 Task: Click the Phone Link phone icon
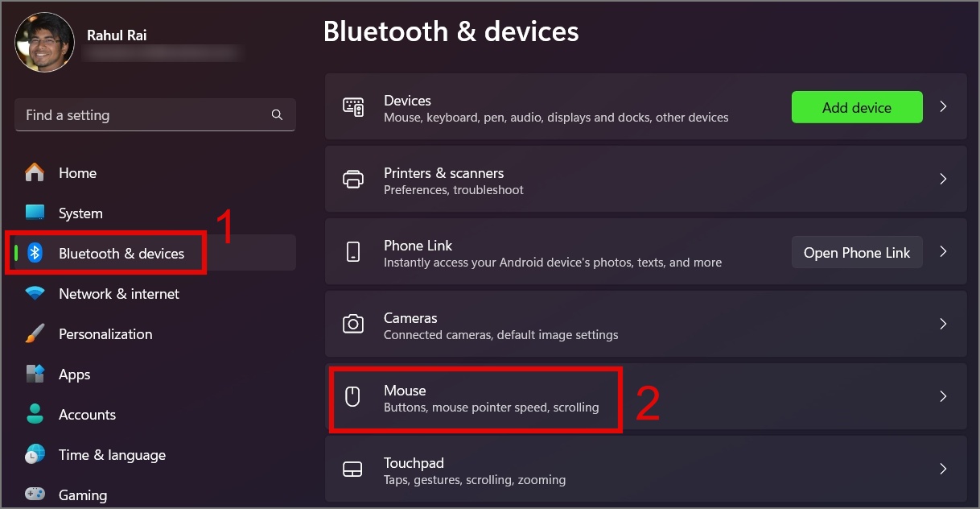[x=352, y=251]
